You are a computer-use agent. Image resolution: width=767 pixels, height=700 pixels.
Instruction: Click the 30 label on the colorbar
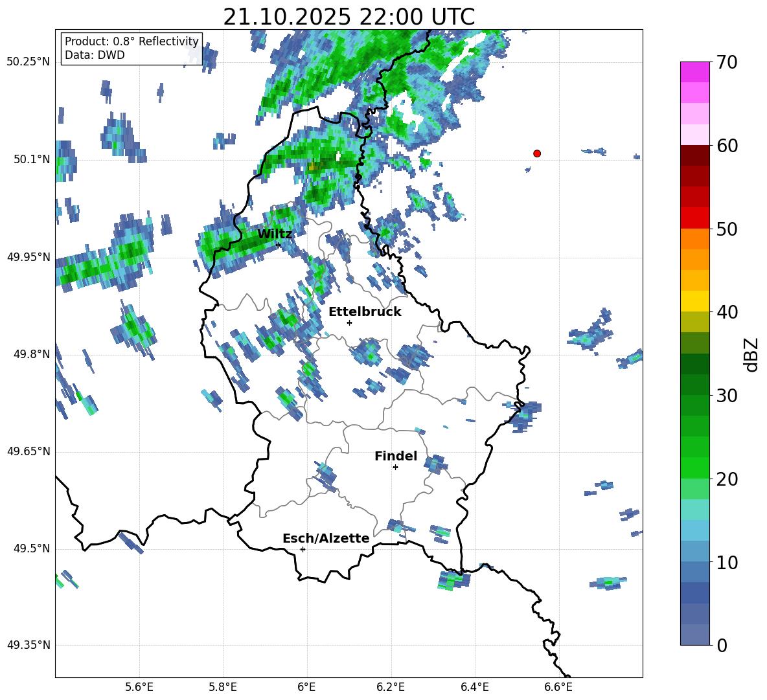click(x=727, y=396)
